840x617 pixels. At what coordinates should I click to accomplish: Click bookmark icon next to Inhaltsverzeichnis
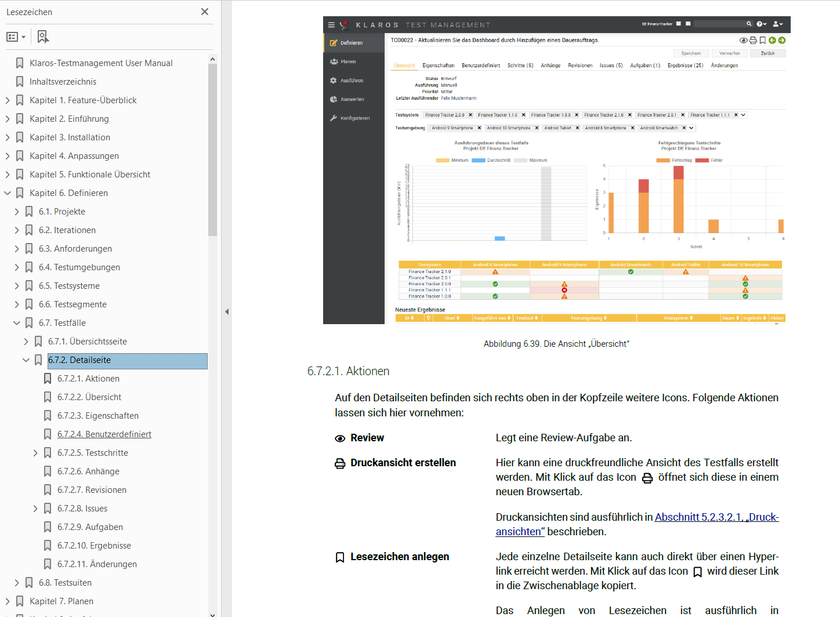[x=20, y=82]
